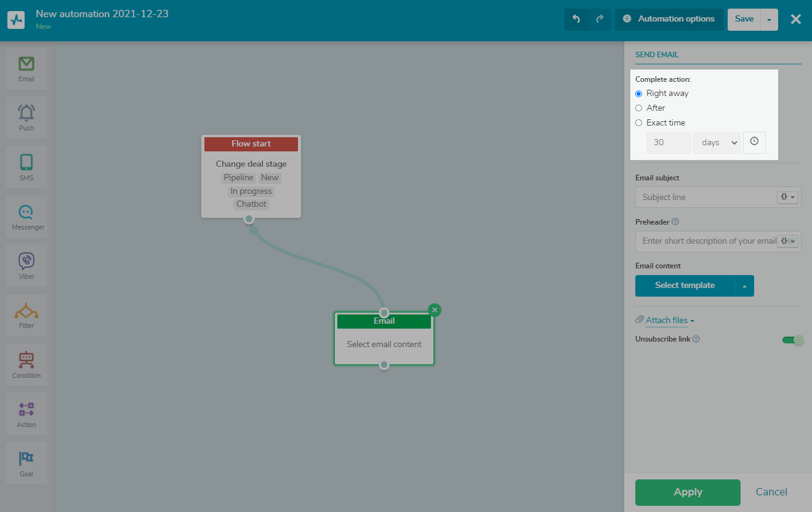Click the Email block top input connector

[384, 313]
